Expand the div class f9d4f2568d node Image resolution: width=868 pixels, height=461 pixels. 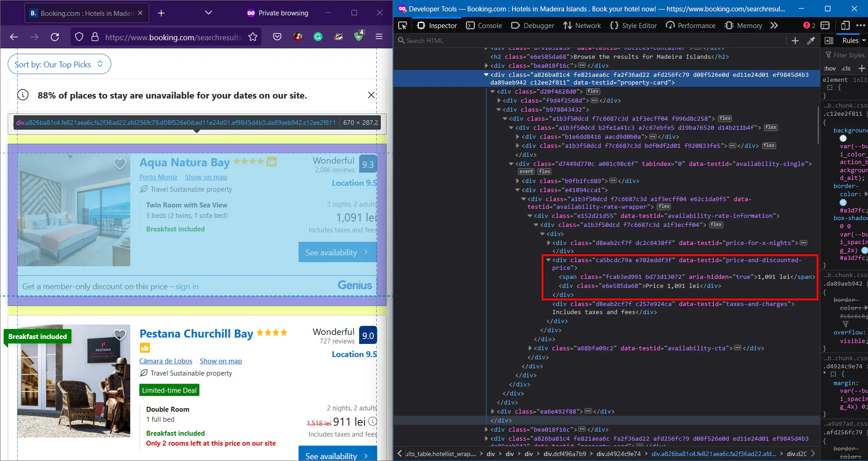pos(499,100)
